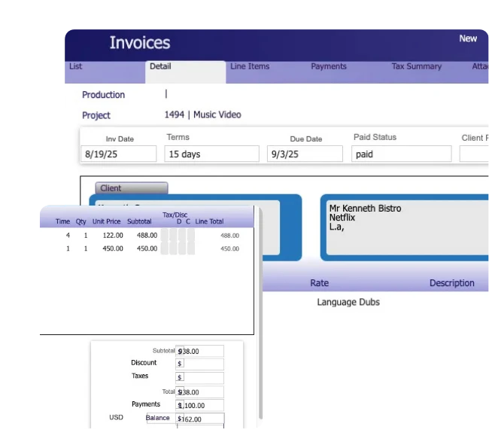Click subtotal cell 488.00
This screenshot has height=448, width=489.
point(147,236)
